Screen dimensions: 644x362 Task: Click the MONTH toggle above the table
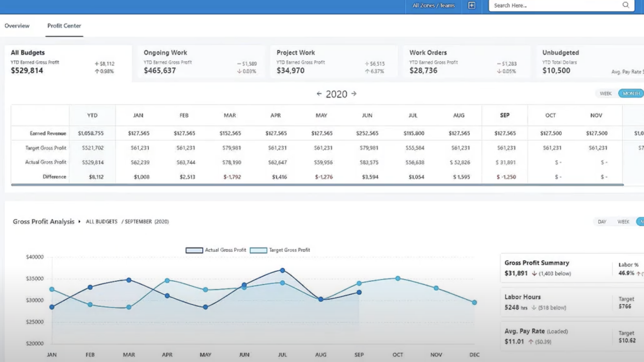[631, 93]
